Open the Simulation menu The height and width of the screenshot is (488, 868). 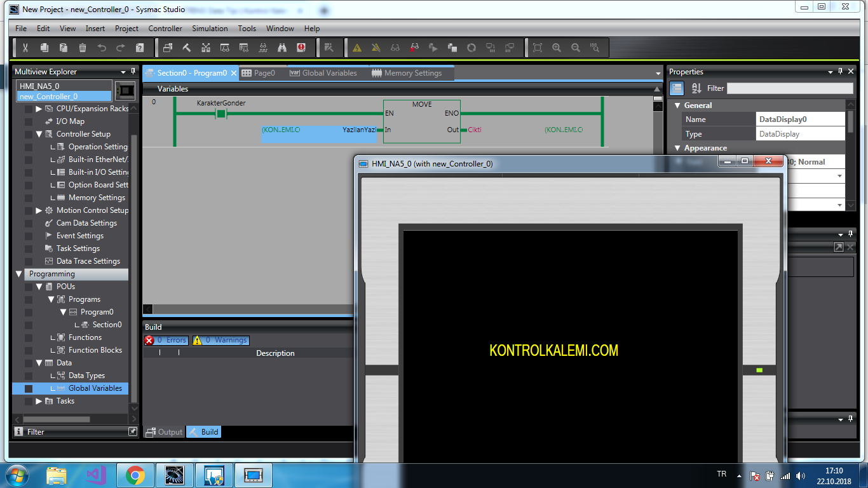(x=210, y=29)
